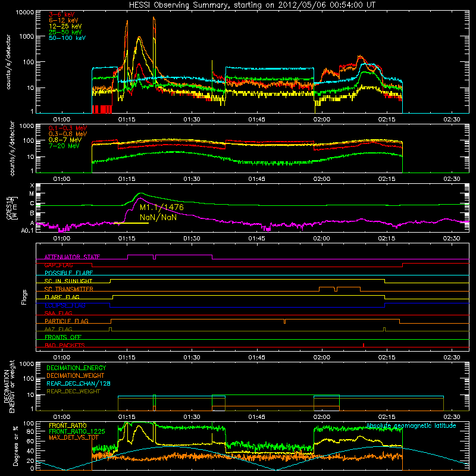Viewport: 476px width, 476px height.
Task: Select the 6-12 keV legend label
Action: tap(64, 20)
